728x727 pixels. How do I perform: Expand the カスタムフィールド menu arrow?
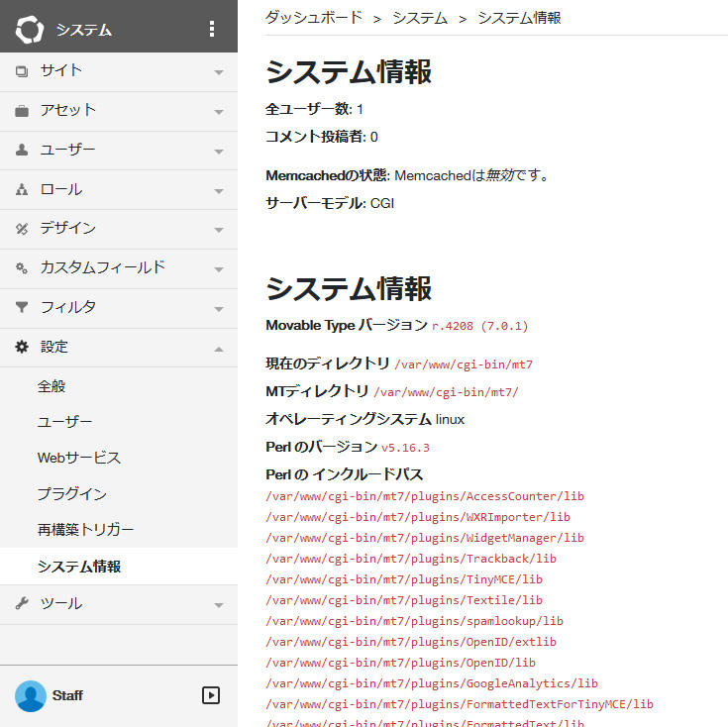coord(219,269)
